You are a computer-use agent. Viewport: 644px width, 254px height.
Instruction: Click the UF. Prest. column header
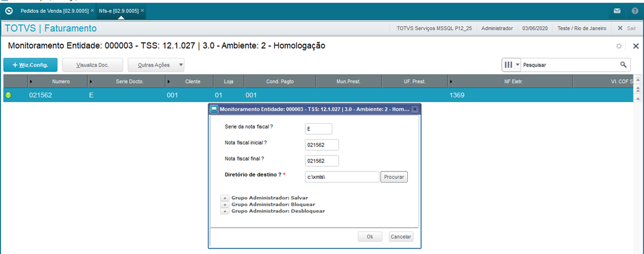pos(414,82)
